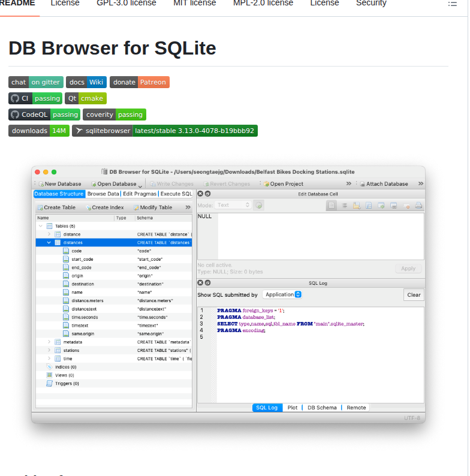Click the set-NULL icon in cell editor
The image size is (470, 476).
406,206
